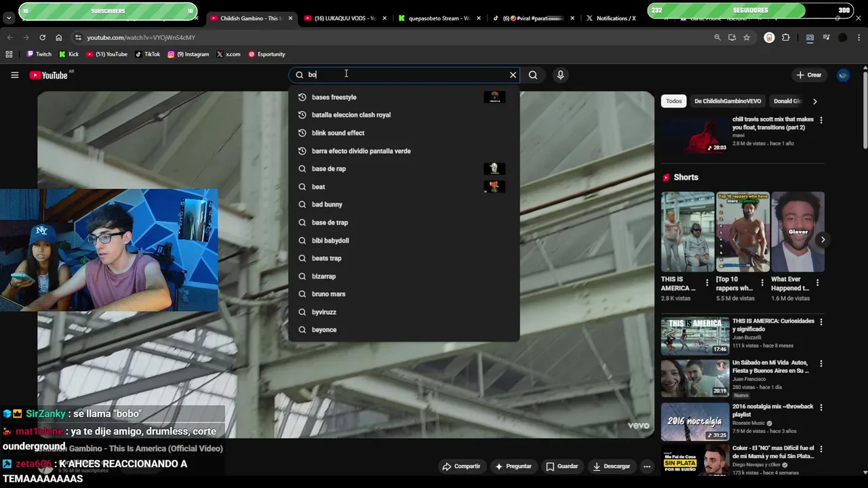The height and width of the screenshot is (488, 868).
Task: Open options for Un Sábado en Mi Vida
Action: 821,364
